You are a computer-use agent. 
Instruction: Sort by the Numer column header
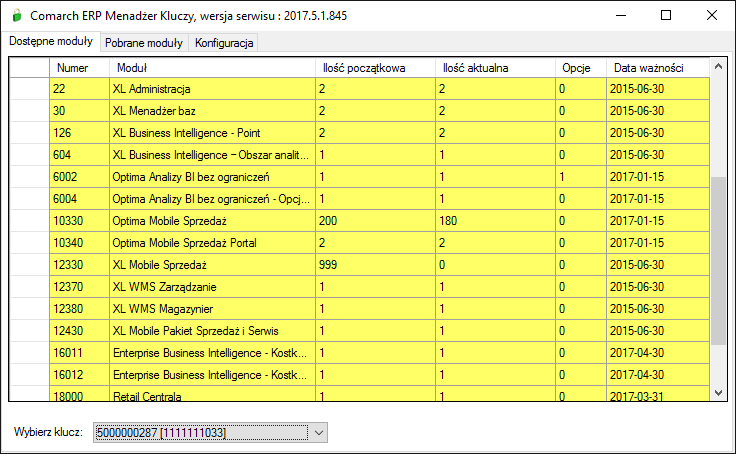[78, 67]
